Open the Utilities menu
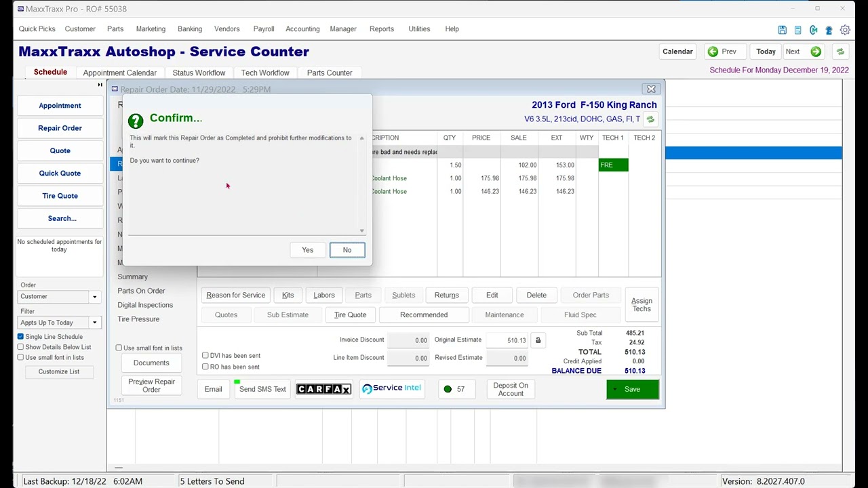The height and width of the screenshot is (488, 868). 419,29
